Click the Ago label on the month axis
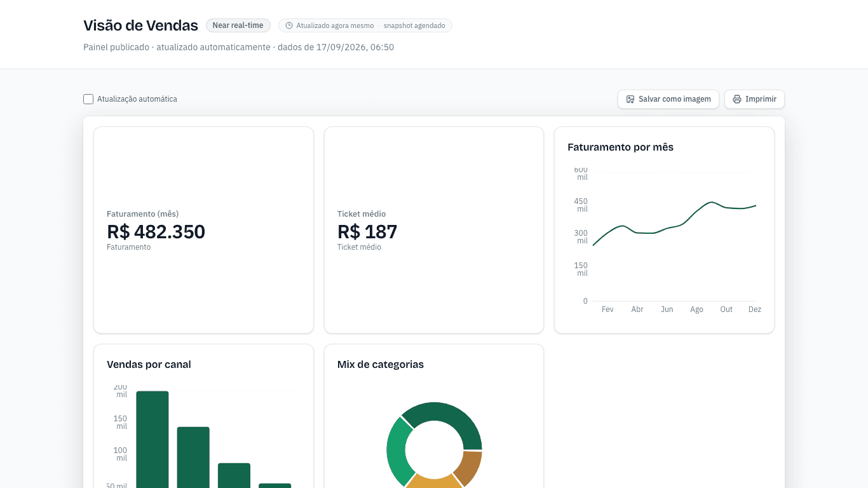 [x=697, y=309]
